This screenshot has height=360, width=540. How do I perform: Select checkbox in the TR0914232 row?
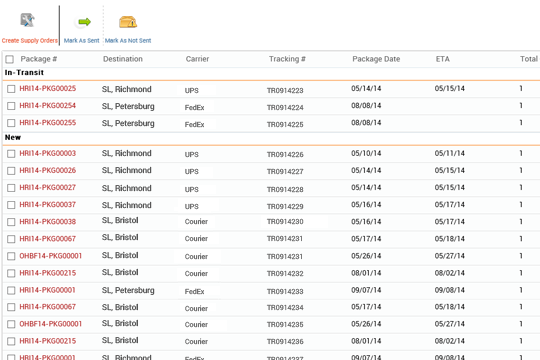[11, 273]
